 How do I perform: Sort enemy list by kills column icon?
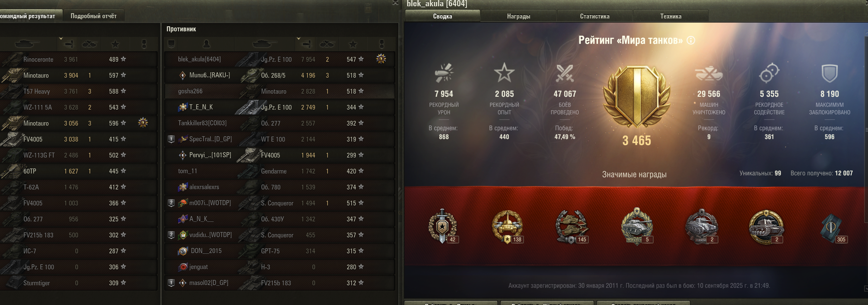pos(327,44)
